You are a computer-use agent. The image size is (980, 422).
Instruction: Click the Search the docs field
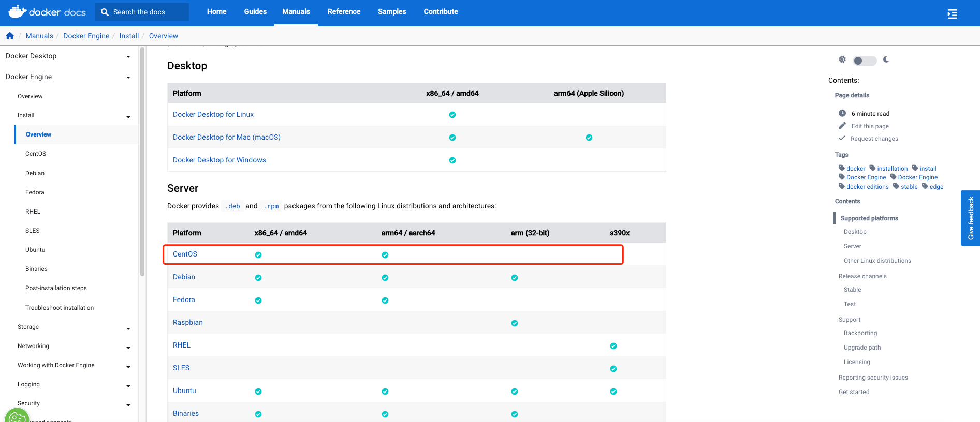click(x=142, y=12)
